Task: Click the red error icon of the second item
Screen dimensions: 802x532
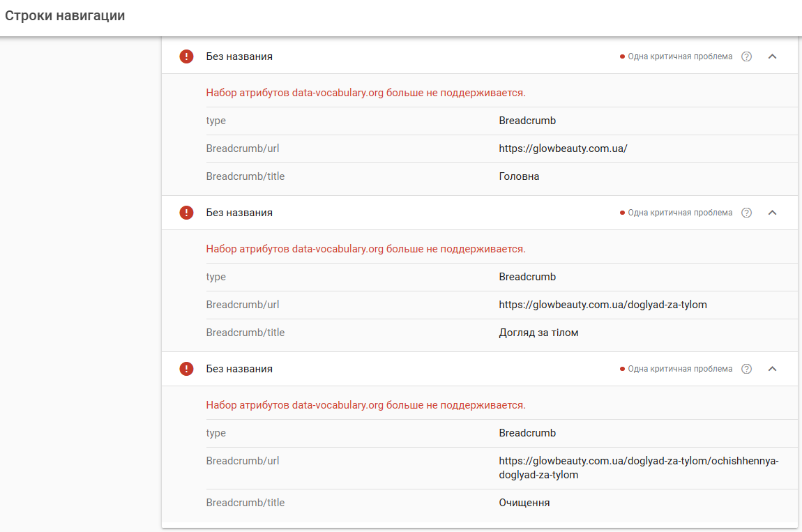Action: [186, 213]
